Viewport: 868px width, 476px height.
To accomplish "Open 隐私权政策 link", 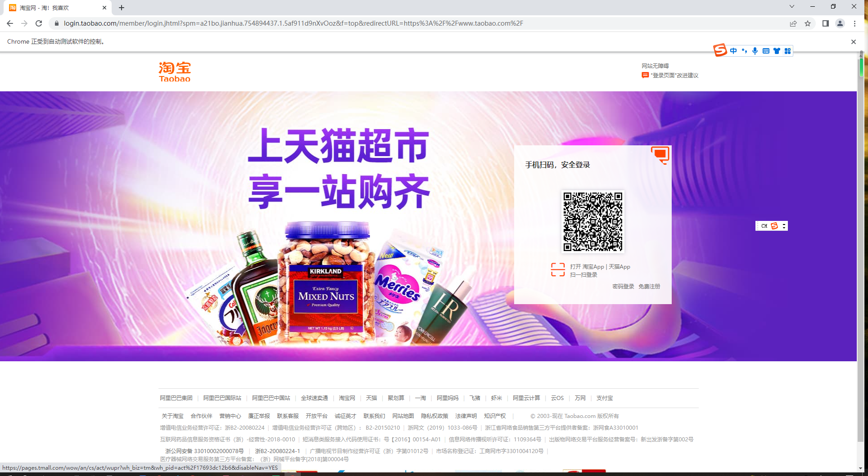I will point(434,416).
